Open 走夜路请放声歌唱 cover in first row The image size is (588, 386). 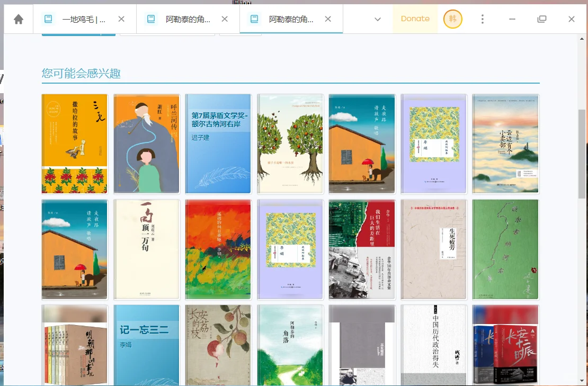(362, 144)
